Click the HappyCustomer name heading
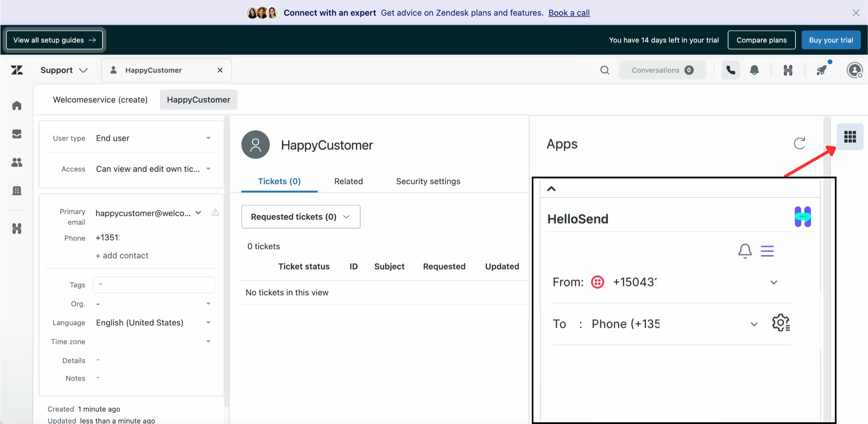Viewport: 868px width, 424px height. coord(327,145)
